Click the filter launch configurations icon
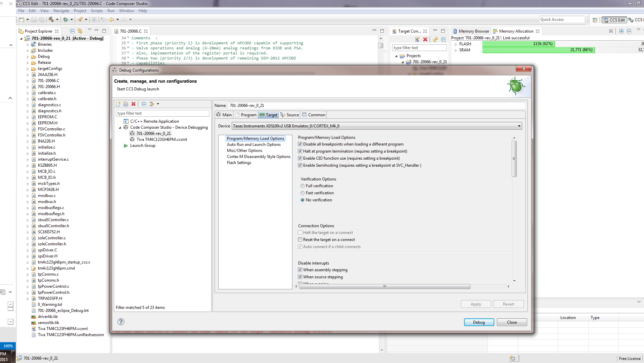Image resolution: width=644 pixels, height=363 pixels. (x=152, y=104)
